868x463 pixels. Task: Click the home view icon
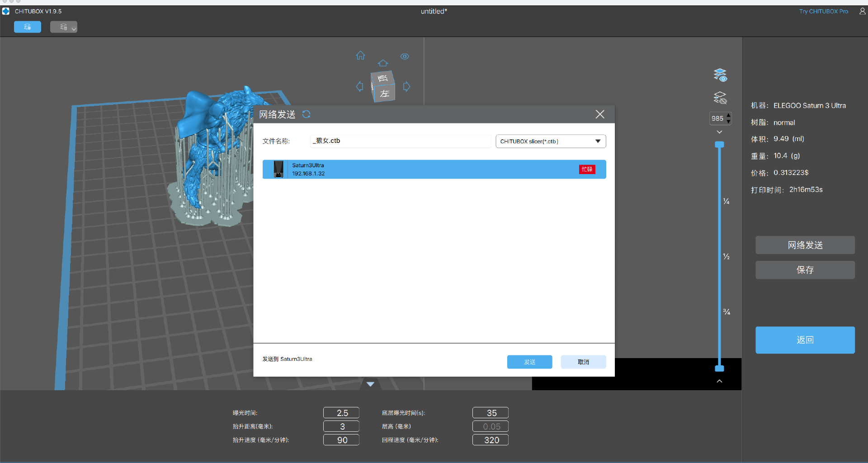pos(360,56)
